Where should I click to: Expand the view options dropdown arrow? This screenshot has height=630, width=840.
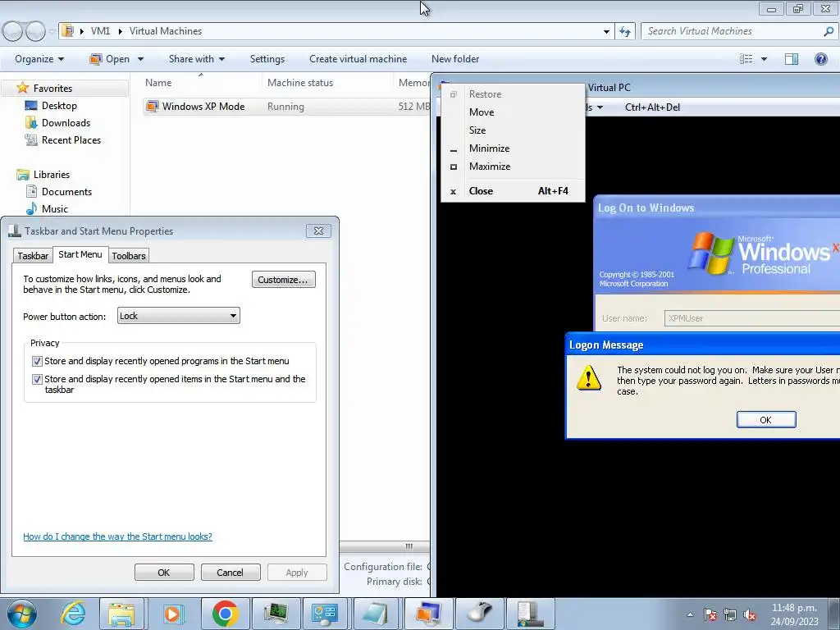click(764, 59)
